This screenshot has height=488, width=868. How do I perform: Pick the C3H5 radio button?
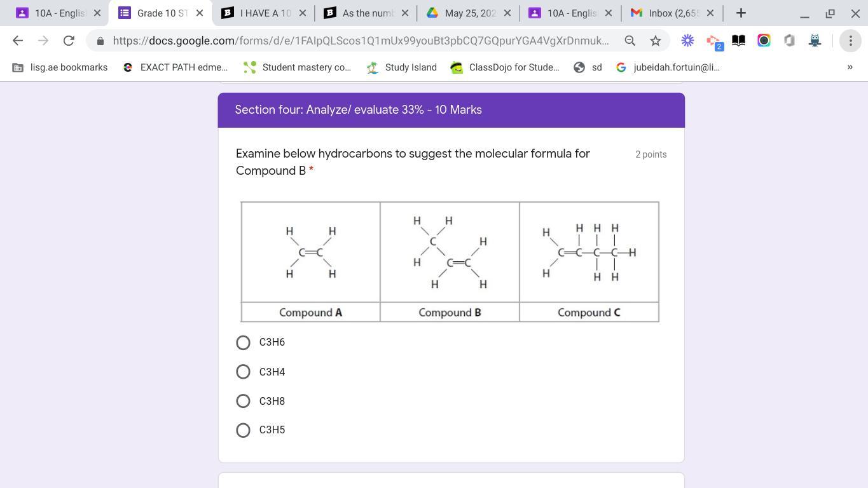pos(243,430)
